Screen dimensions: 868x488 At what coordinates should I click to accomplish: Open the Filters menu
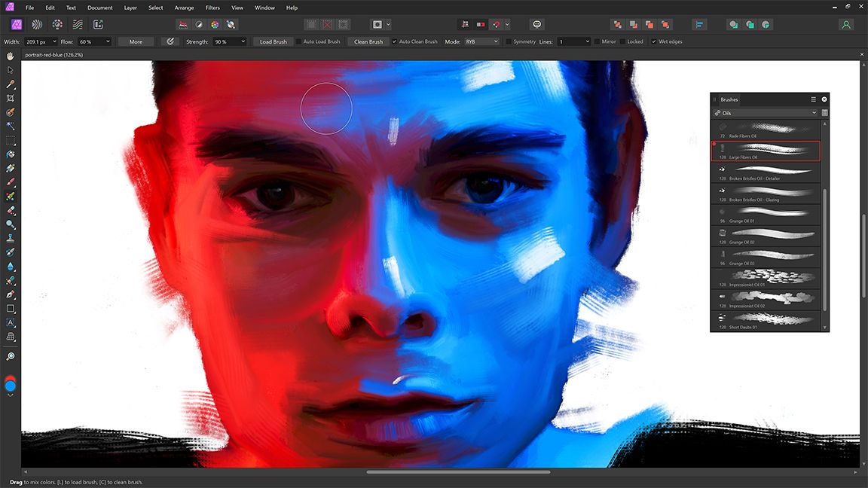pyautogui.click(x=212, y=8)
